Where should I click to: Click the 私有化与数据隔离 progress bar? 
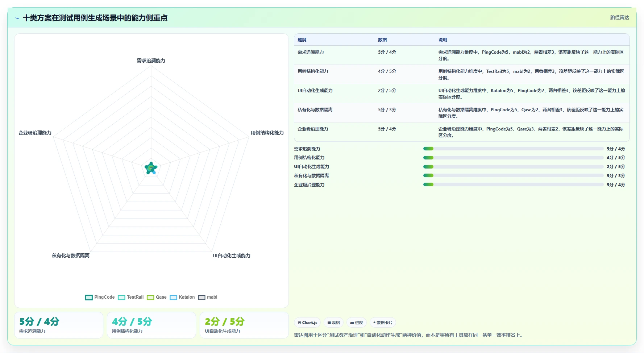tap(514, 175)
